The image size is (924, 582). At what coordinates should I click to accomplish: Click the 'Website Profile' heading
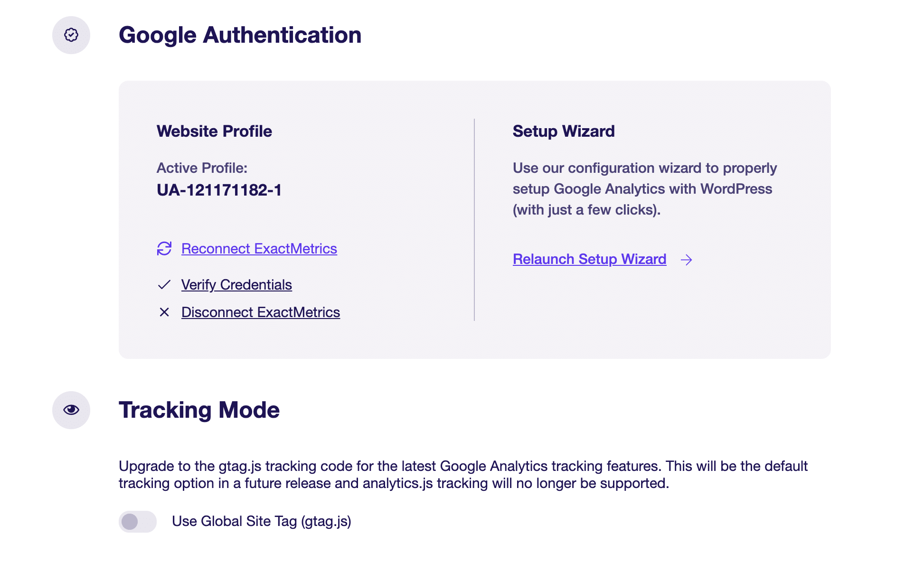point(215,131)
